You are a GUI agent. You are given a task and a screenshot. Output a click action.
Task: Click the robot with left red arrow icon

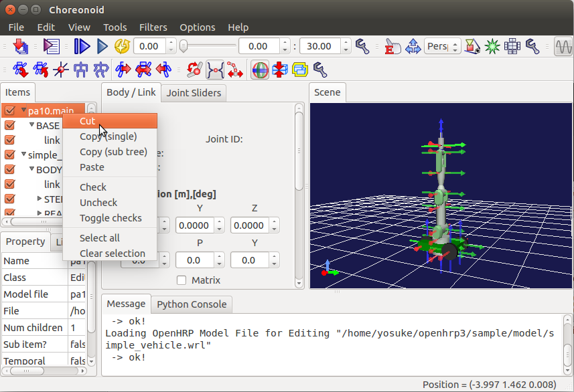[163, 70]
